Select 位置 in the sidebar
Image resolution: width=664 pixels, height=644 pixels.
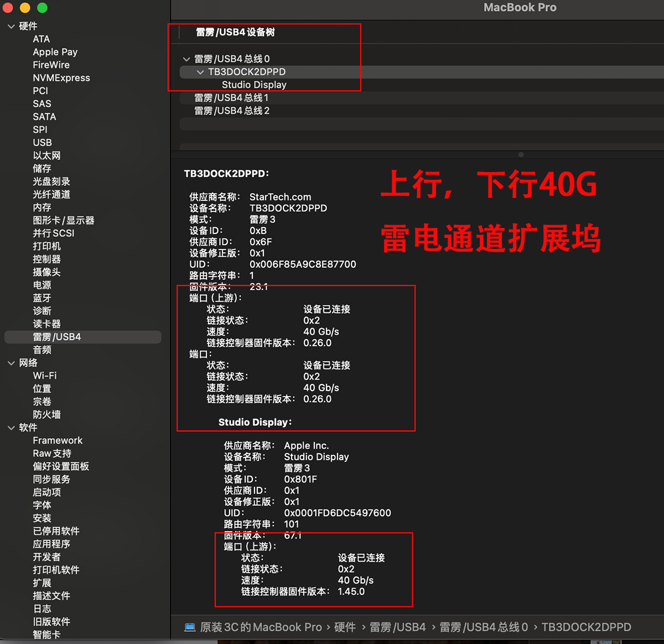[42, 388]
